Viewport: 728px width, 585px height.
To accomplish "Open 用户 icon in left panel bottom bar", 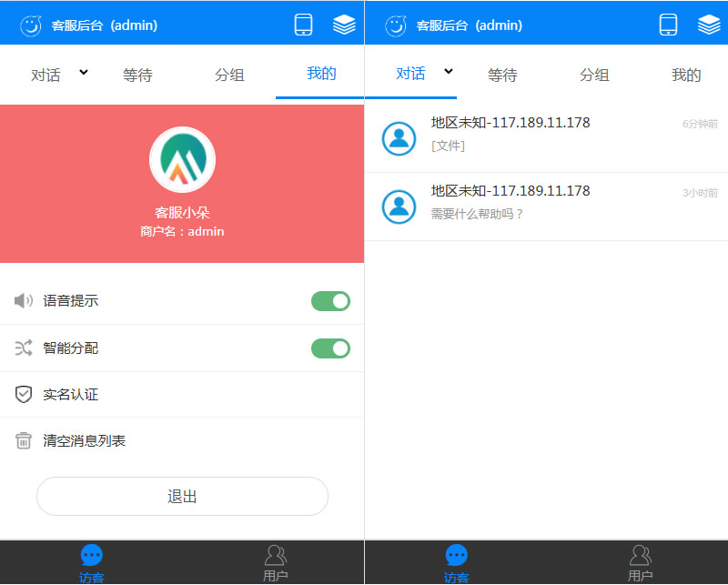I will click(275, 557).
